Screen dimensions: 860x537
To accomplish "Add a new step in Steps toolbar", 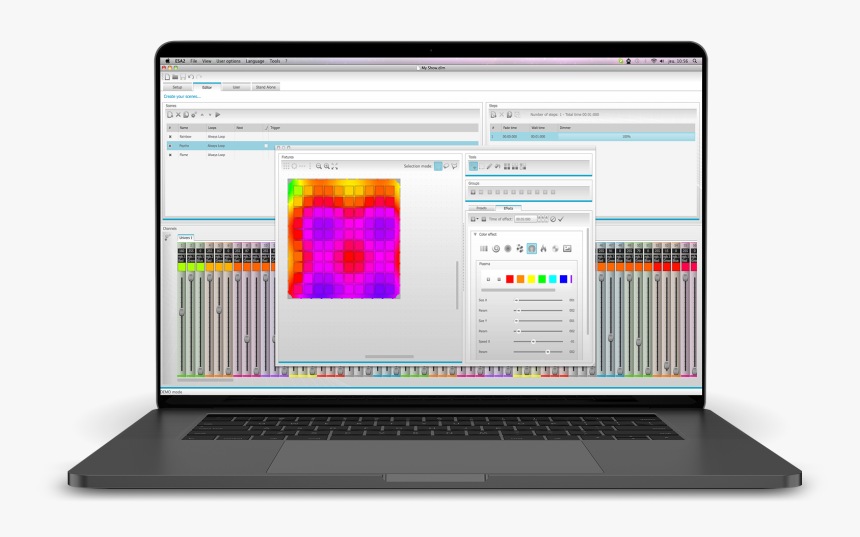I will coord(493,115).
